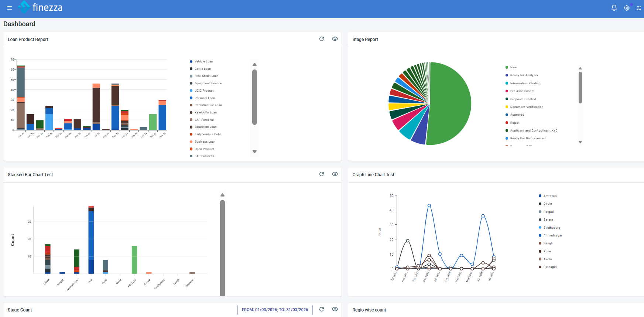The width and height of the screenshot is (644, 317).
Task: Click the down arrow of Stage Report legend
Action: click(x=580, y=142)
